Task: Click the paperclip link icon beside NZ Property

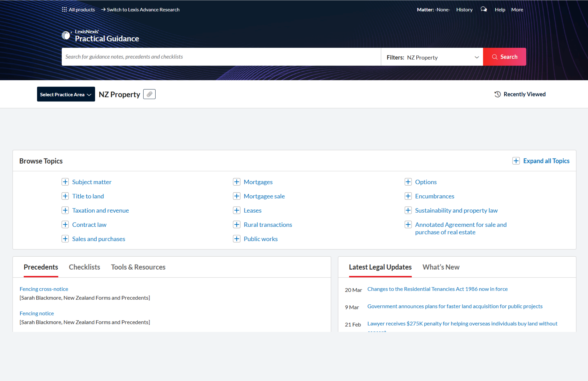Action: tap(149, 94)
